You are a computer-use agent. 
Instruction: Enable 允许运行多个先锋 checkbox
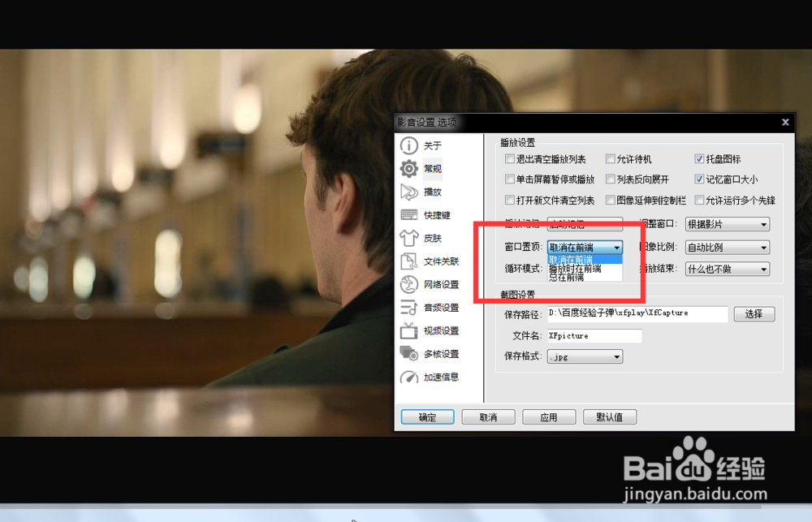700,200
